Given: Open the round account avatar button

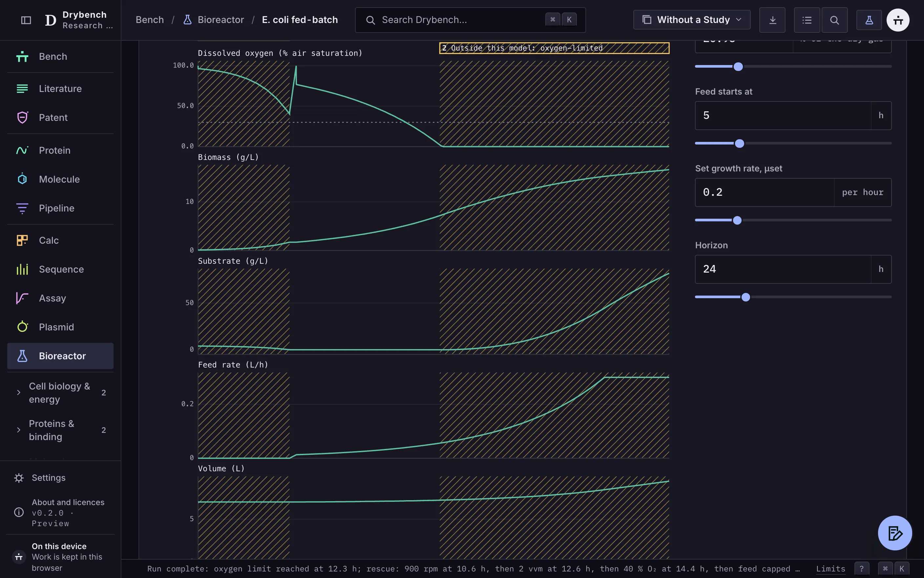Looking at the screenshot, I should 898,20.
